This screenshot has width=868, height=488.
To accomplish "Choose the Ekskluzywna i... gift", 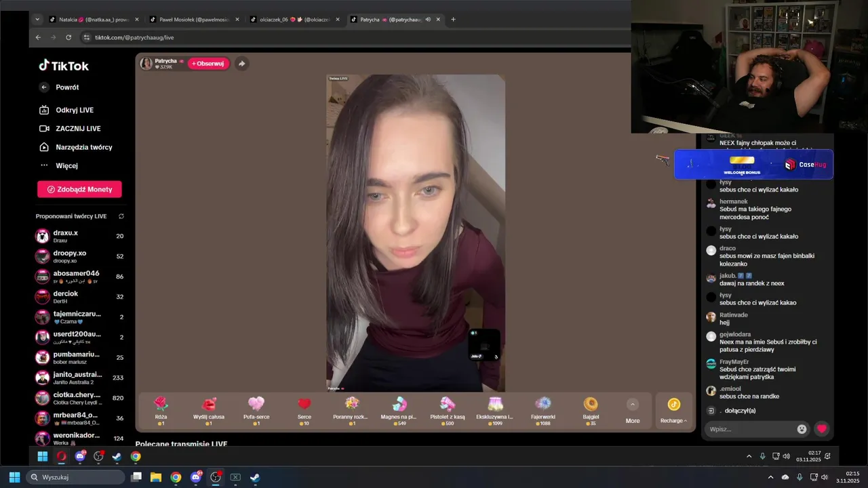I will [495, 411].
